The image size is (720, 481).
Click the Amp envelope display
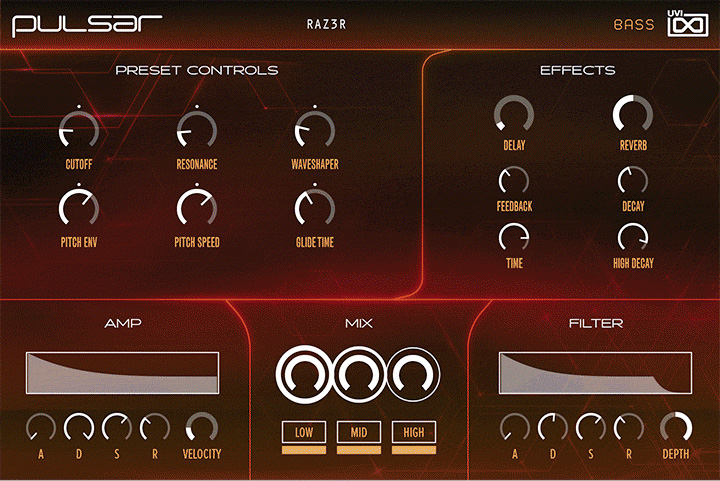click(x=122, y=373)
